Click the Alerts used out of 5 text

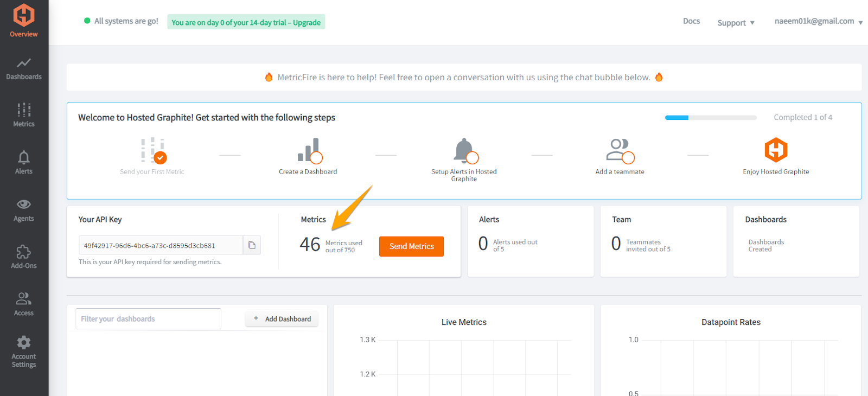click(515, 246)
